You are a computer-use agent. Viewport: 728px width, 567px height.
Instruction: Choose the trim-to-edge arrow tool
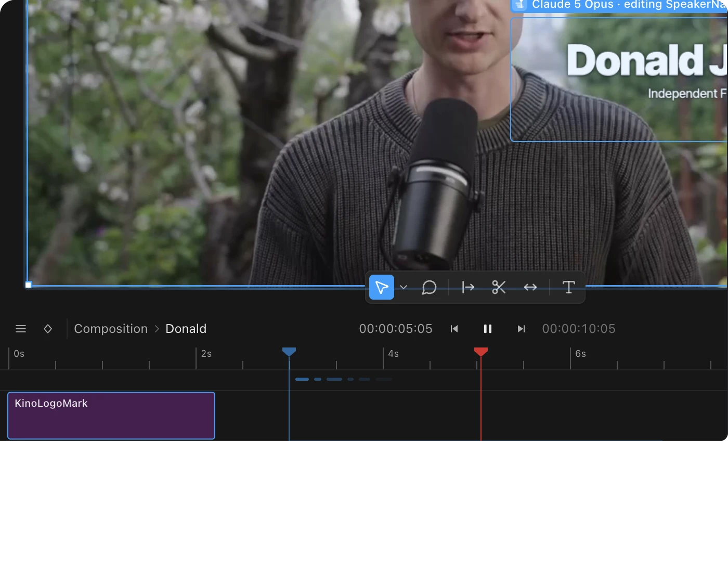point(468,287)
